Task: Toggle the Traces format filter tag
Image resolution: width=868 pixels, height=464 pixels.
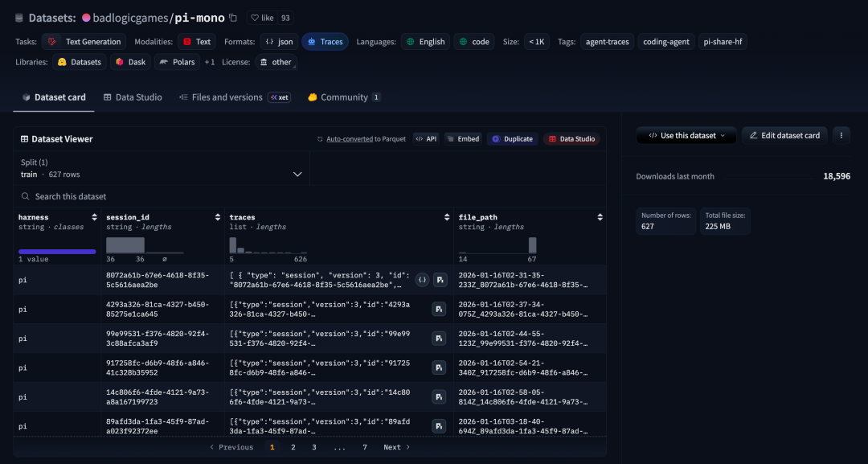Action: pyautogui.click(x=325, y=42)
